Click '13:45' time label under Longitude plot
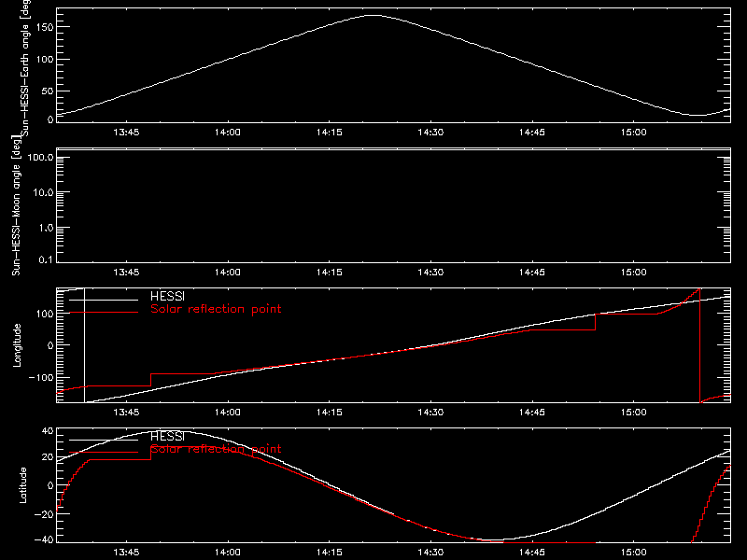747x560 pixels. [x=126, y=413]
